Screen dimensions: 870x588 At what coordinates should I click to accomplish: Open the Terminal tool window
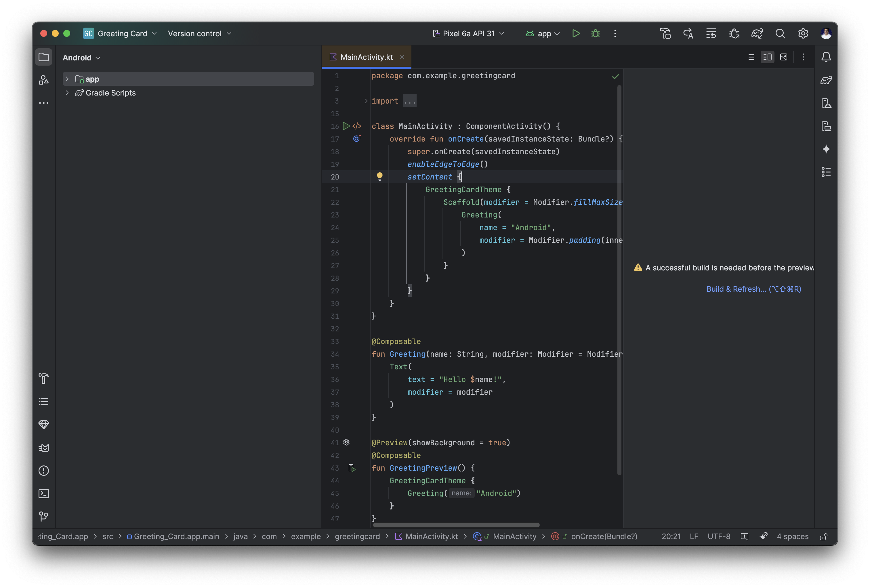44,494
